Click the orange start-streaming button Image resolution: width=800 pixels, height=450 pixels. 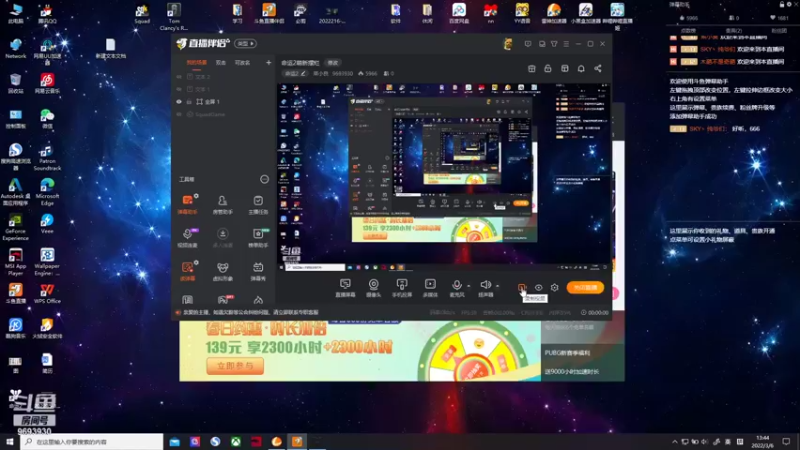(x=585, y=287)
